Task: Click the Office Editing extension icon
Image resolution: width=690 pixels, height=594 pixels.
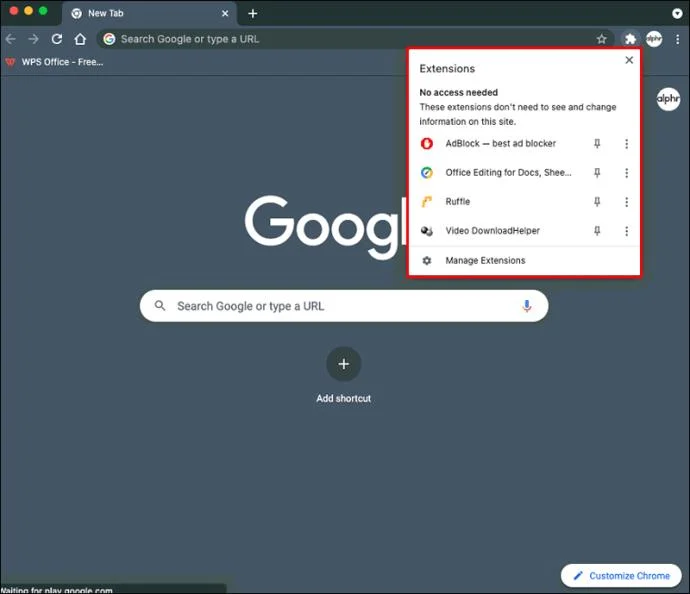Action: (x=427, y=172)
